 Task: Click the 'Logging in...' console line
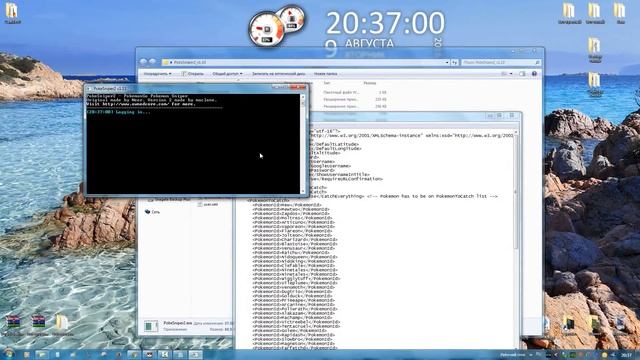pos(119,112)
